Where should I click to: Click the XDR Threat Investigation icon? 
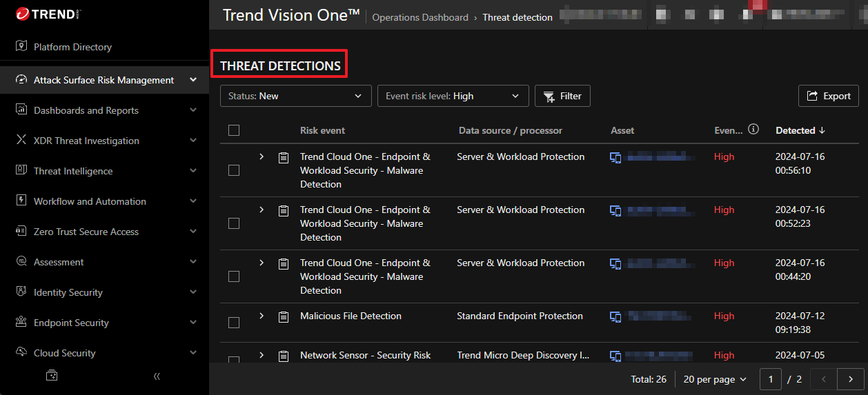21,141
